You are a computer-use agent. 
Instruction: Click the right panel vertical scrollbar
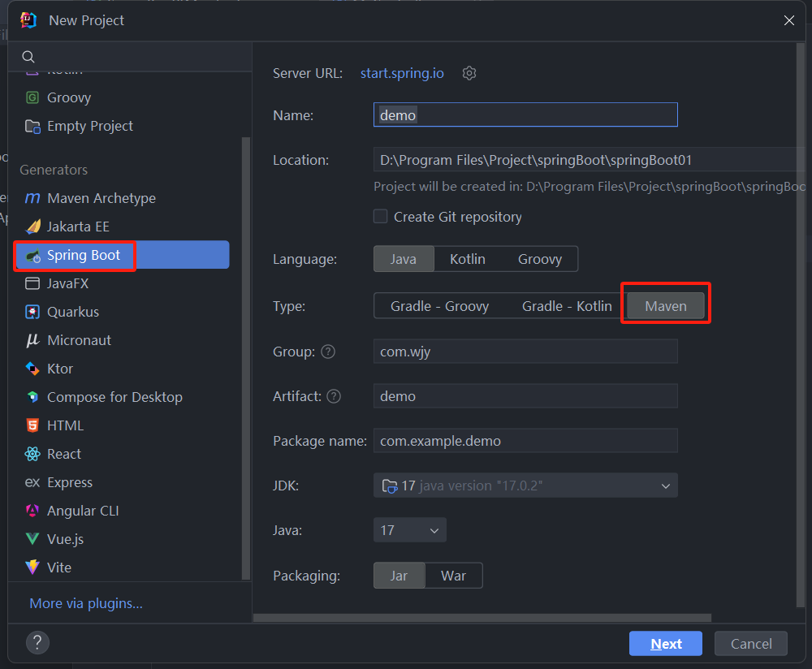pos(800,326)
